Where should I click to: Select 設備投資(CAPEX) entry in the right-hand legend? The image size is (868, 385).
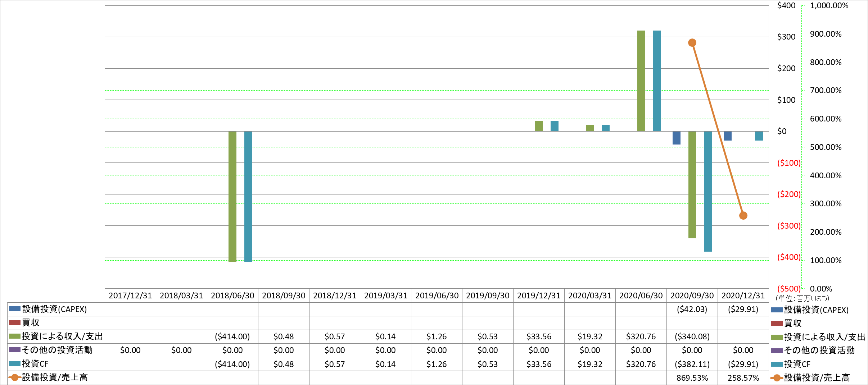point(810,310)
